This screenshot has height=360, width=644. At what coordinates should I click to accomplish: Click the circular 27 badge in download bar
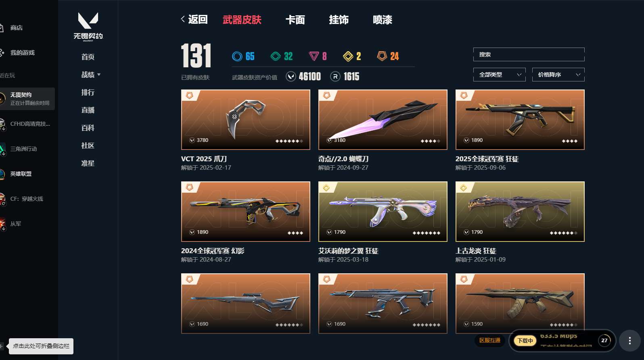(x=604, y=341)
